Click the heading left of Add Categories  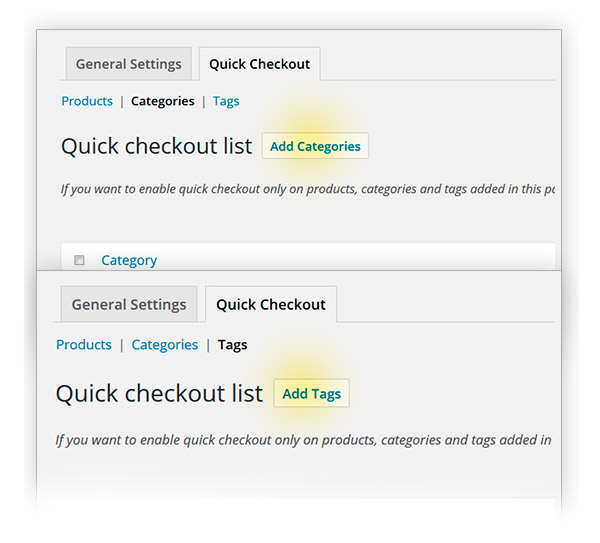(156, 146)
